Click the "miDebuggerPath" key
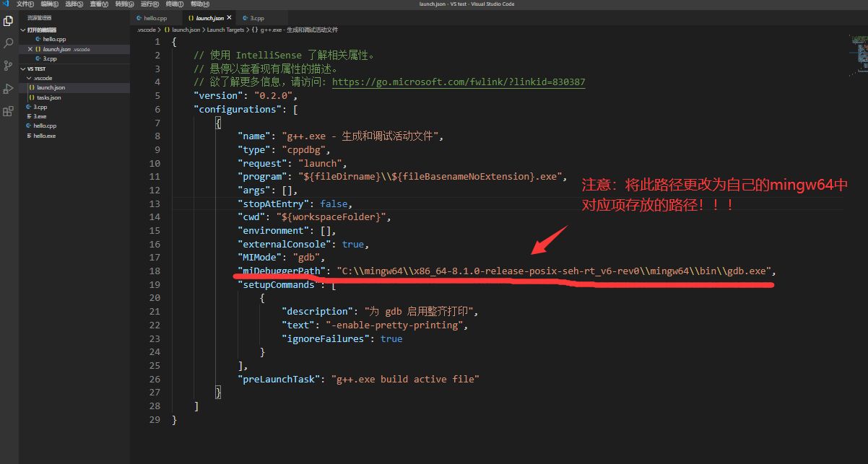Screen dimensions: 868x464 click(282, 271)
